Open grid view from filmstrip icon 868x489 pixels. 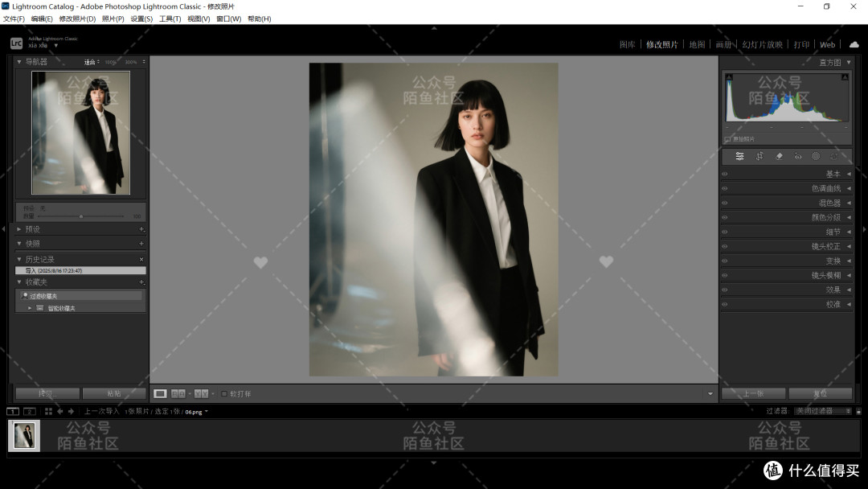[49, 412]
